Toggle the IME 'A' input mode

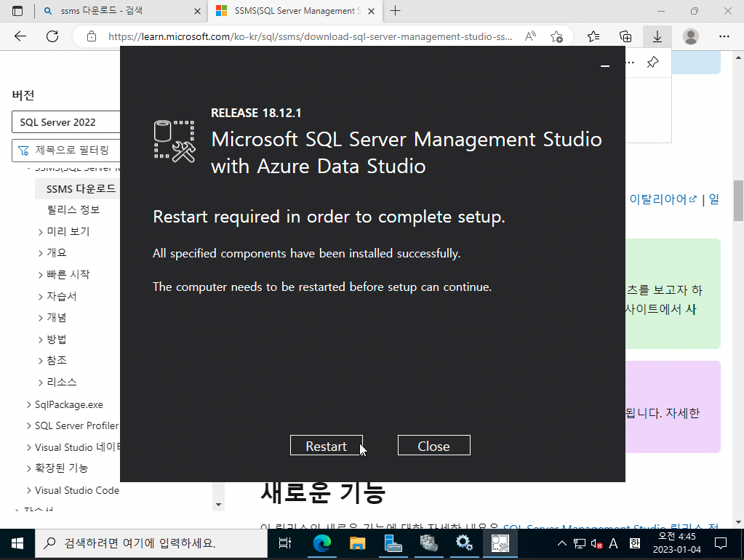(x=614, y=544)
